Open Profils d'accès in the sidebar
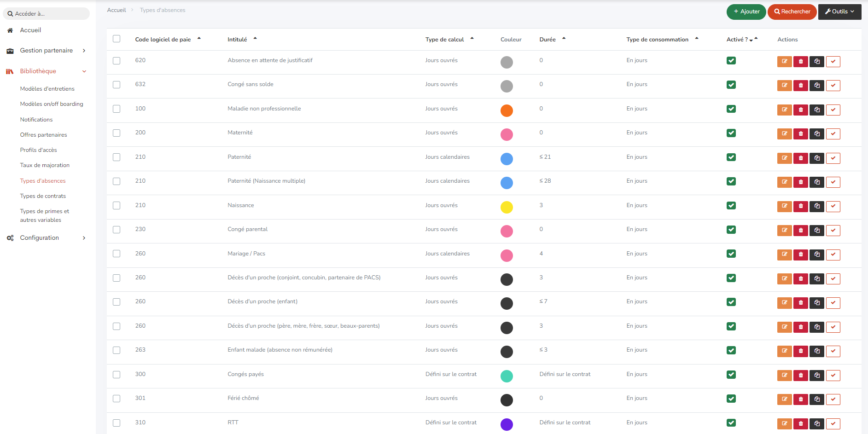 [x=38, y=150]
